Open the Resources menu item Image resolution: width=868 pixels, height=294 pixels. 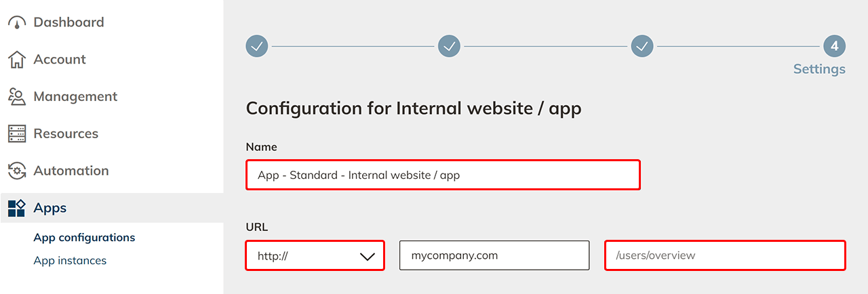click(x=66, y=134)
